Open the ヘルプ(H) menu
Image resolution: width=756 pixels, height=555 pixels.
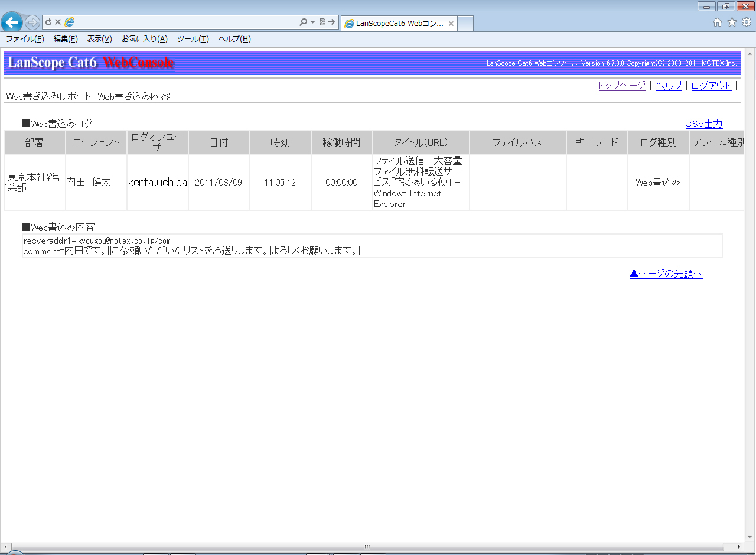(234, 39)
